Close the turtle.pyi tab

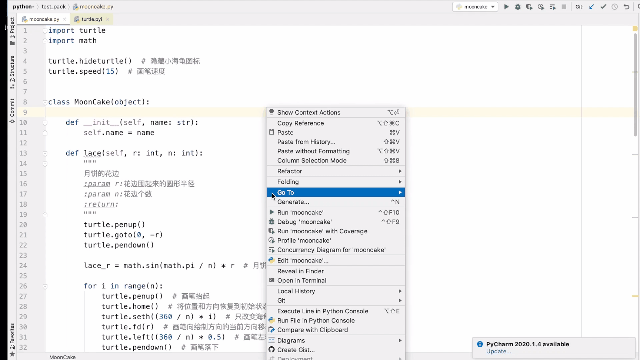107,19
